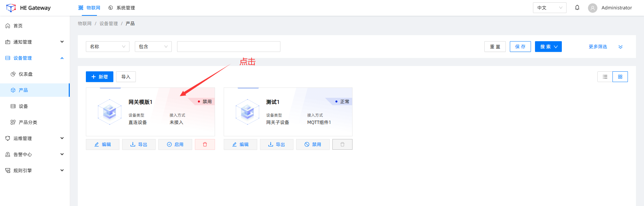Open the 测试1 card title

[x=273, y=102]
